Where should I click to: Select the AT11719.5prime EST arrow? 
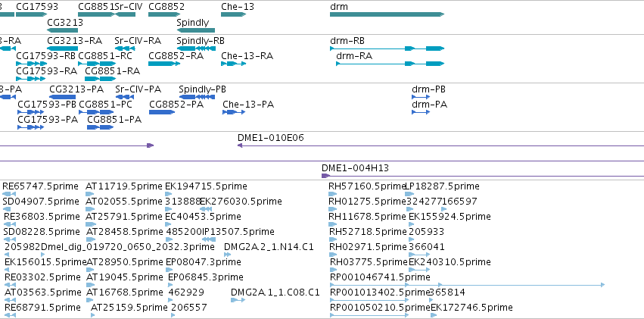90,194
